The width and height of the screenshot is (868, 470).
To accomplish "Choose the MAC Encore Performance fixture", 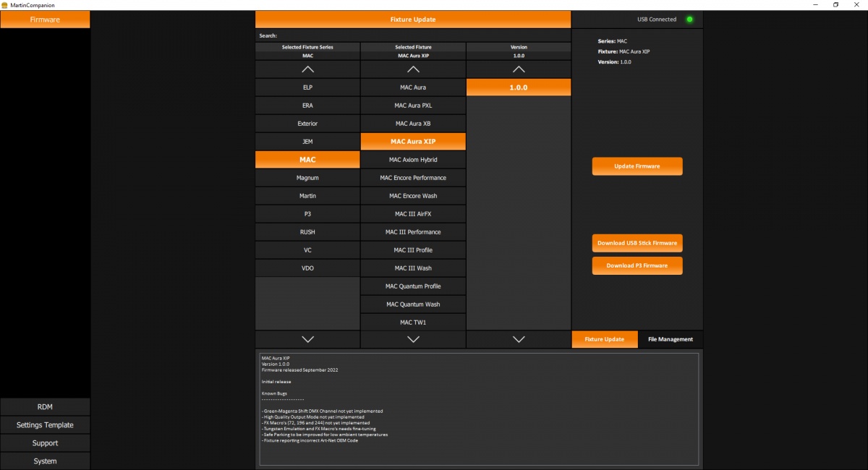I will 413,178.
